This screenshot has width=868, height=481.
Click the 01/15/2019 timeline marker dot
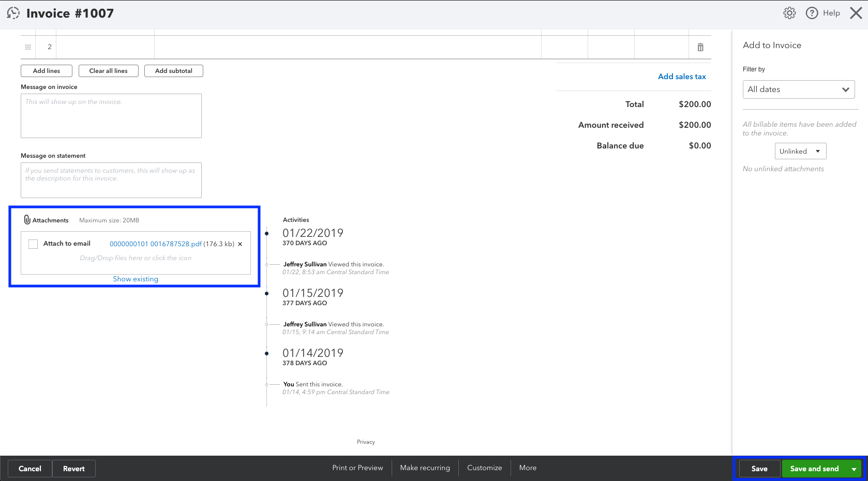(x=267, y=293)
